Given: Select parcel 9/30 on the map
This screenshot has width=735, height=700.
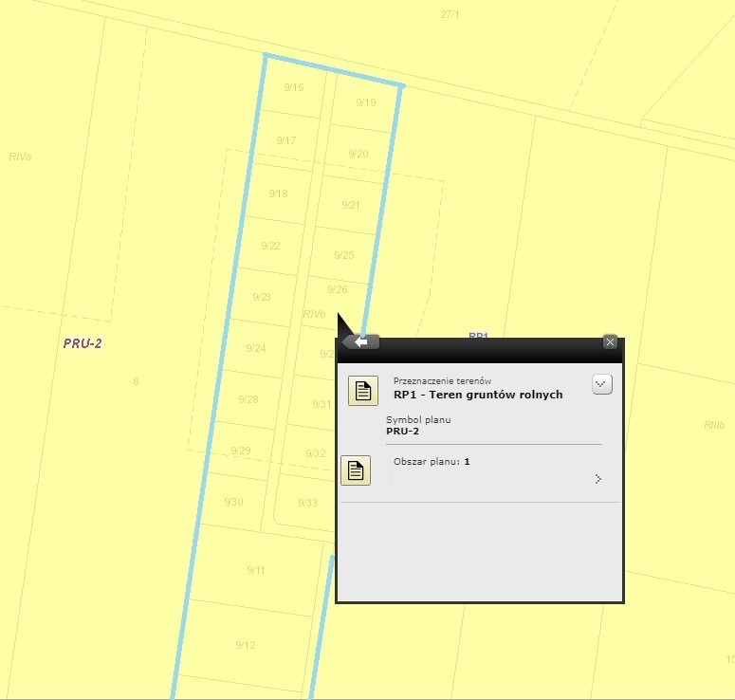Looking at the screenshot, I should 233,502.
